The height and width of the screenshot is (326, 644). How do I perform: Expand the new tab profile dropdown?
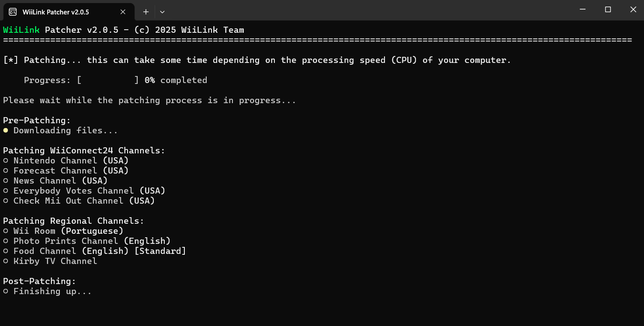point(162,12)
